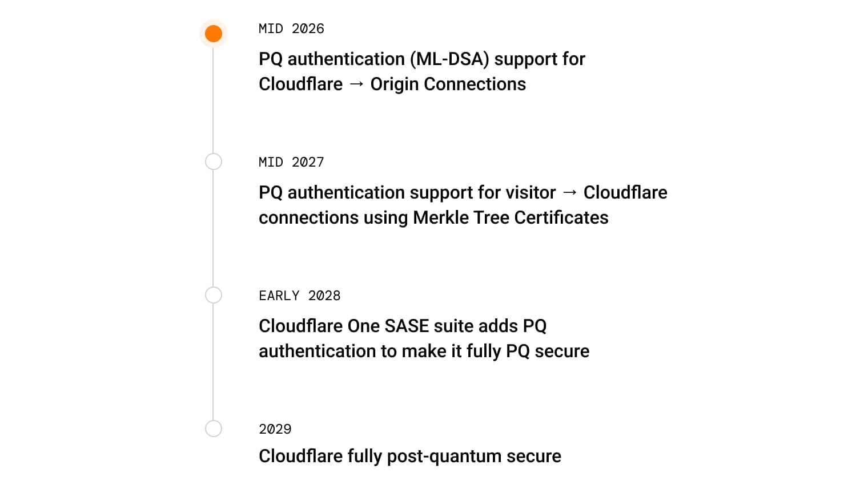Click the "Origin Connections" text
868x485 pixels.
click(448, 84)
